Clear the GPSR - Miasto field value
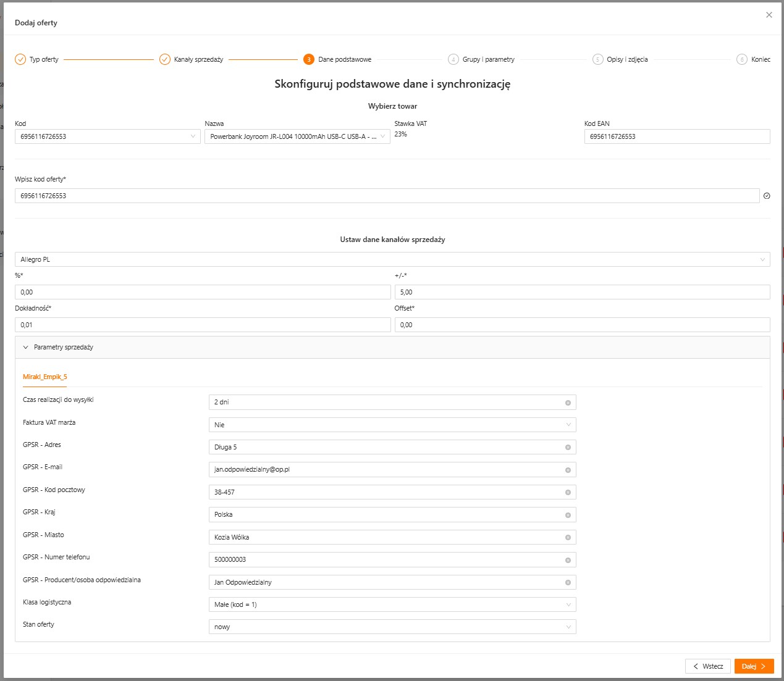This screenshot has width=784, height=681. pyautogui.click(x=568, y=538)
